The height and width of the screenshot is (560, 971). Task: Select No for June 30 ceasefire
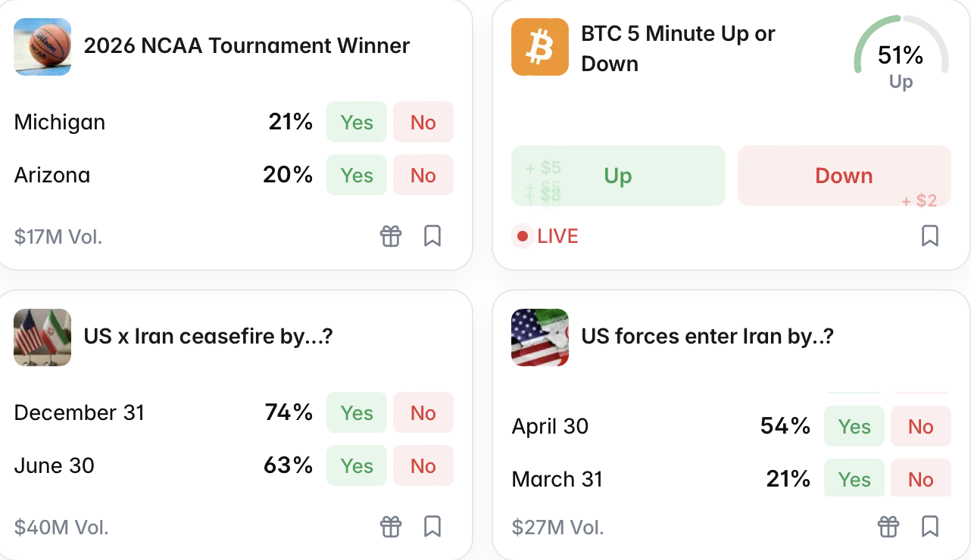point(423,465)
